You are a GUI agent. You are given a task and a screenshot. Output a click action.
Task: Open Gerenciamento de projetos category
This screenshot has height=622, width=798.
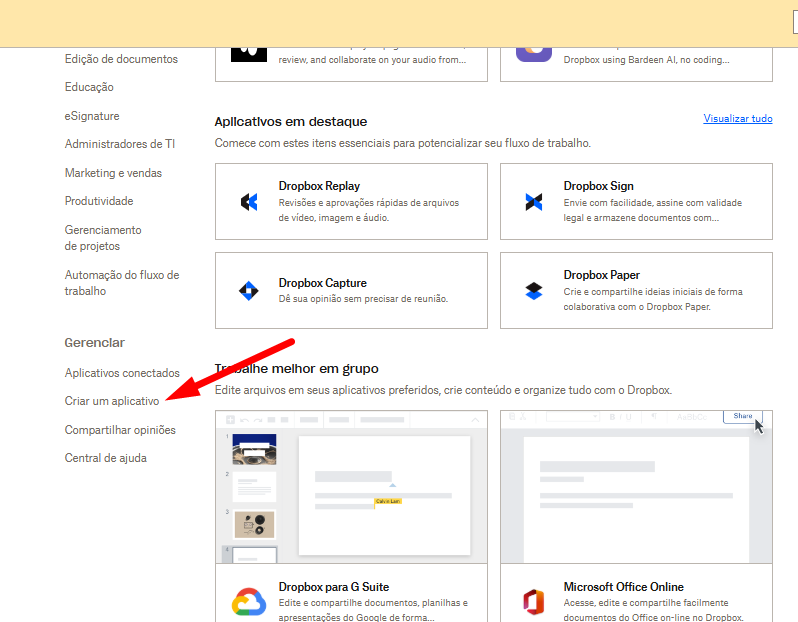click(x=103, y=238)
